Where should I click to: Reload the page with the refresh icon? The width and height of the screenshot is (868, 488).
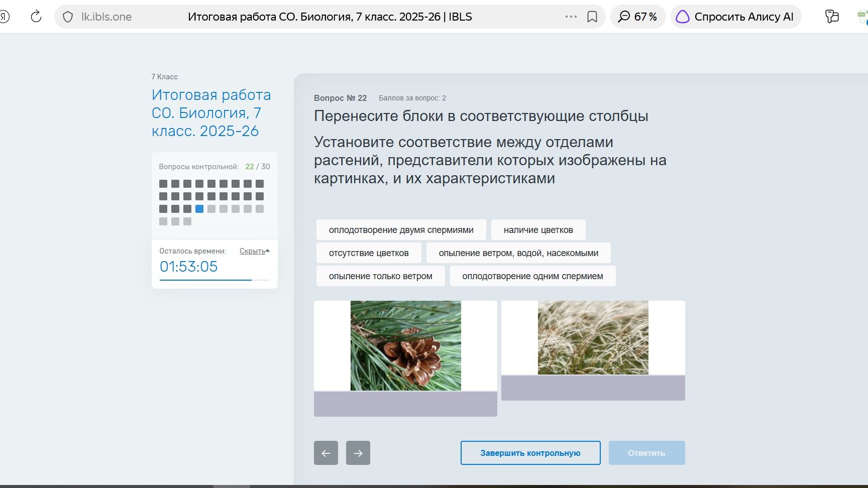tap(36, 17)
